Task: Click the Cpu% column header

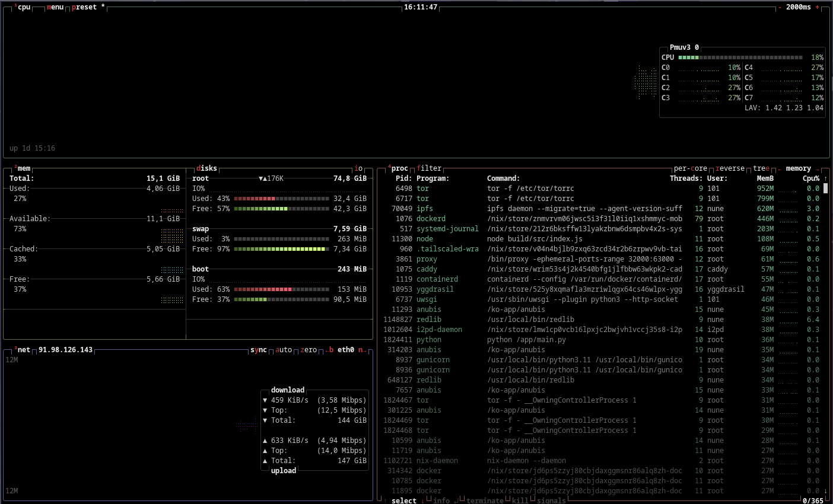Action: (811, 178)
